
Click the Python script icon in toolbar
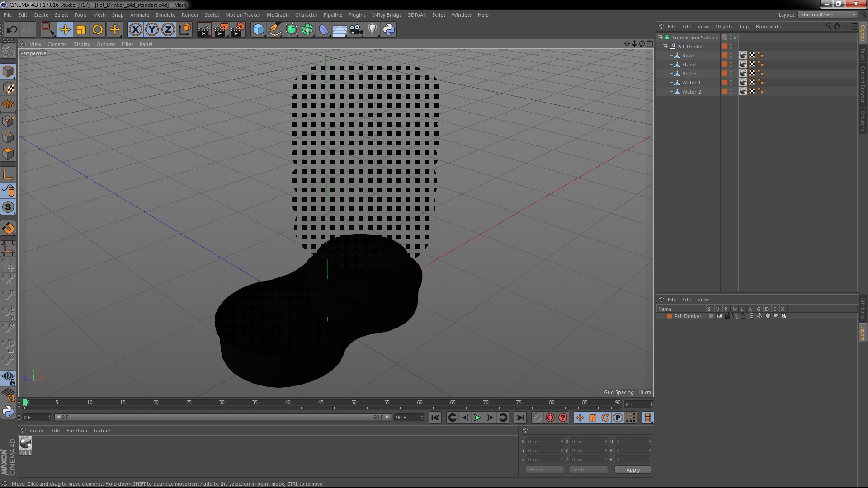pyautogui.click(x=389, y=30)
